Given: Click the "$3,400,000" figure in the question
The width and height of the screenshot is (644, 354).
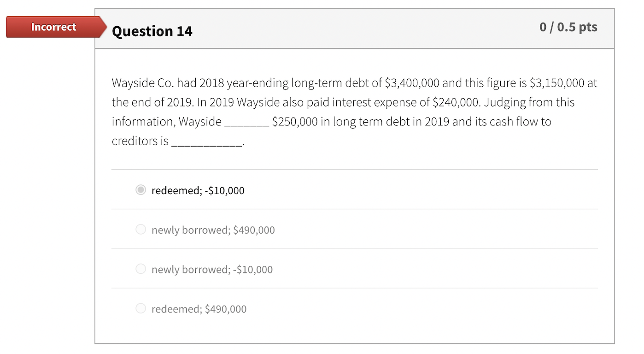Looking at the screenshot, I should pyautogui.click(x=412, y=83).
